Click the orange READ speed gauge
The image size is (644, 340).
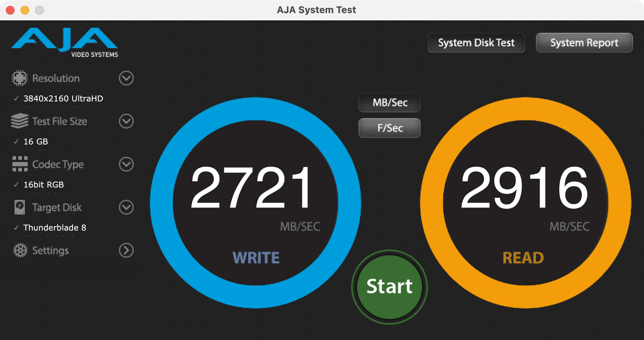click(525, 202)
